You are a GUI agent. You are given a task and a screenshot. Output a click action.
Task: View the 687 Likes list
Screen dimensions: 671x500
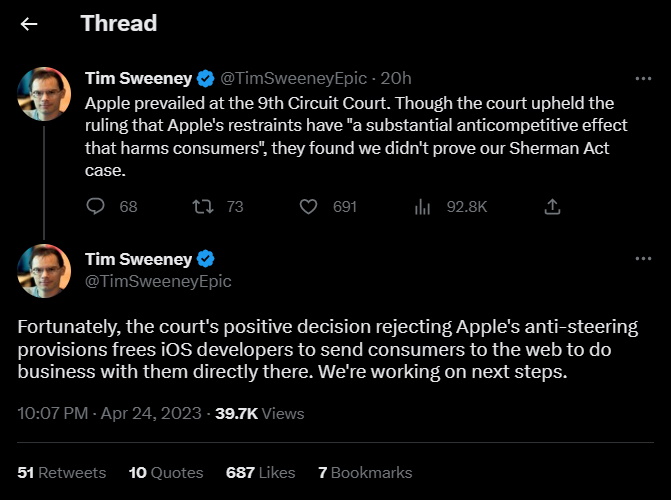tap(261, 472)
